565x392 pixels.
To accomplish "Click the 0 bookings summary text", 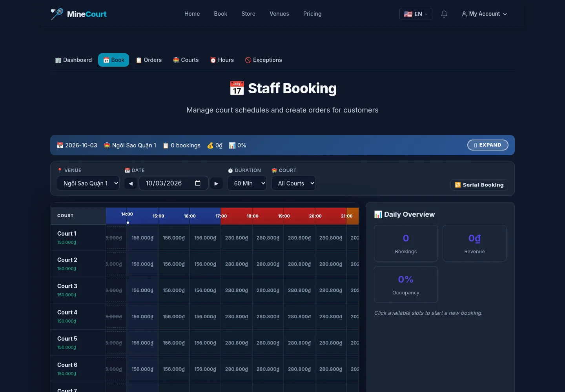I will pos(182,145).
